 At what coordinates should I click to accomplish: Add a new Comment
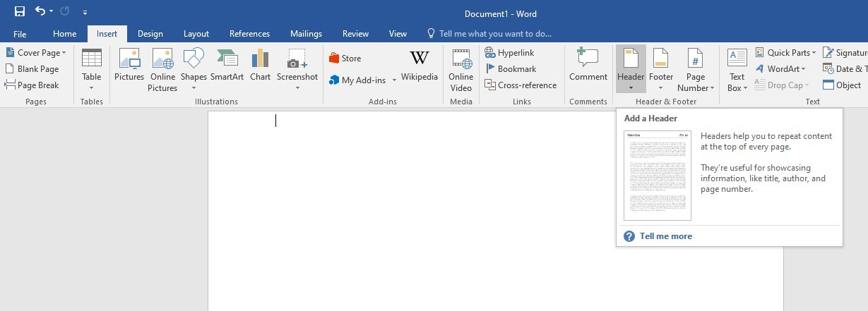tap(588, 67)
